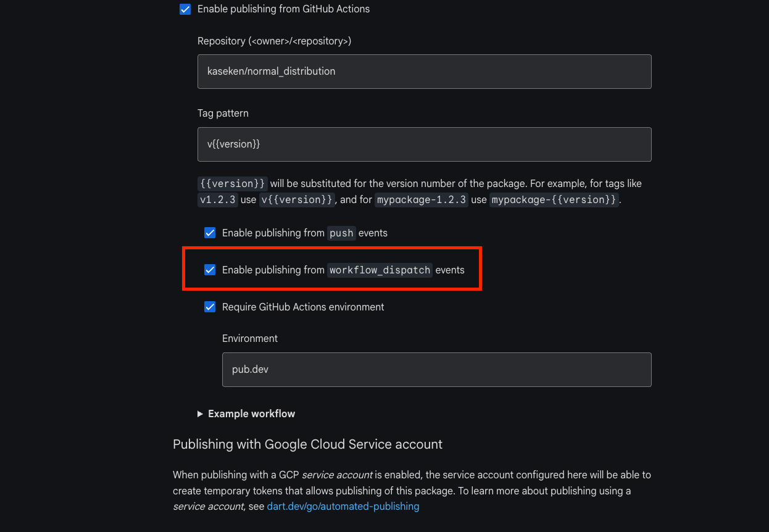769x532 pixels.
Task: Uncheck the push events publishing checkbox
Action: (210, 233)
